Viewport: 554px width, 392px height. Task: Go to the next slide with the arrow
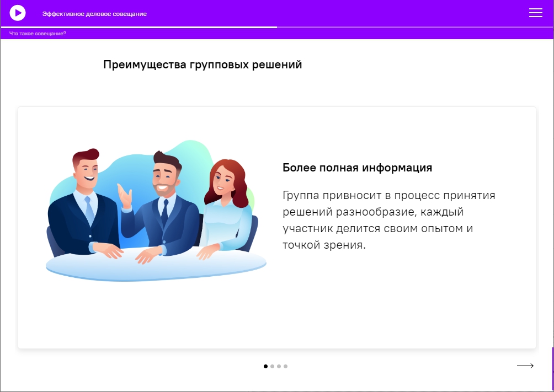click(525, 366)
